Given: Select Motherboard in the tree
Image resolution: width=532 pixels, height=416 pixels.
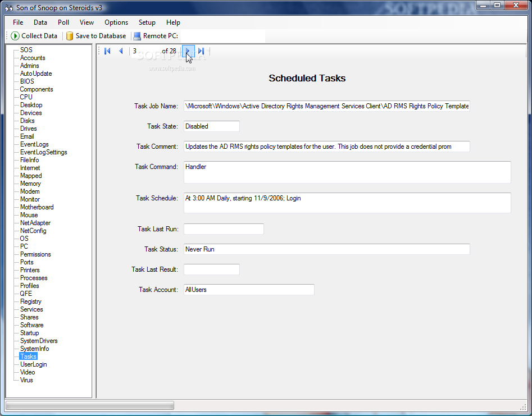Looking at the screenshot, I should click(x=37, y=207).
